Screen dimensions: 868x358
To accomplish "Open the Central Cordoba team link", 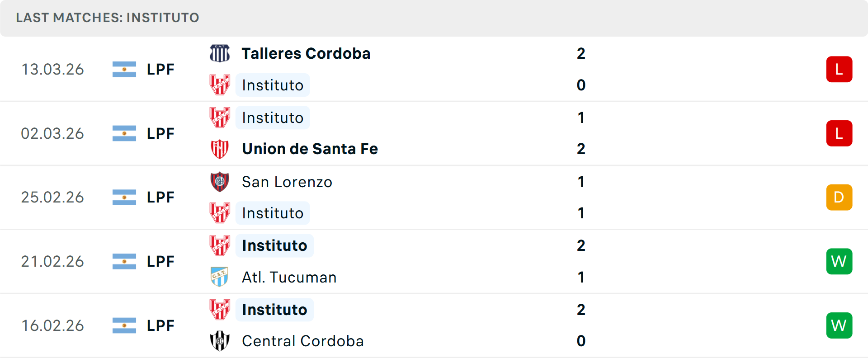I will [302, 341].
